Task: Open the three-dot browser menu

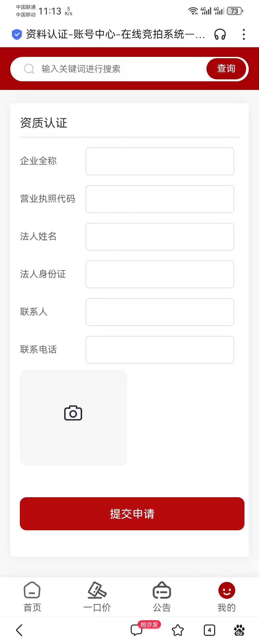Action: click(244, 34)
